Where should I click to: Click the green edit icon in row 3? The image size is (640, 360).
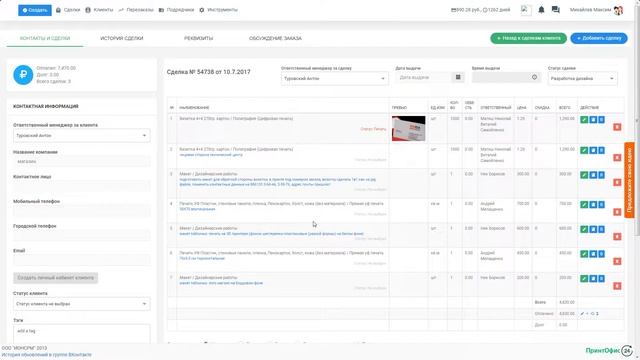(x=584, y=175)
